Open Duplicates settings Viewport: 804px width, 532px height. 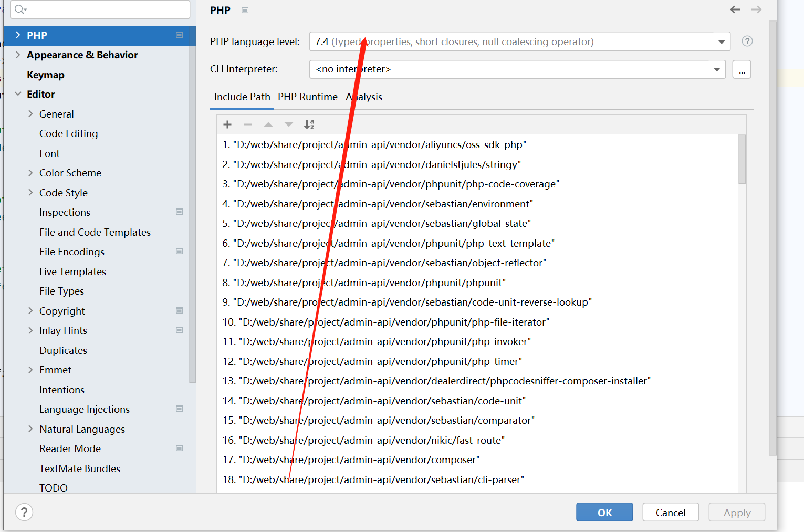pos(64,350)
